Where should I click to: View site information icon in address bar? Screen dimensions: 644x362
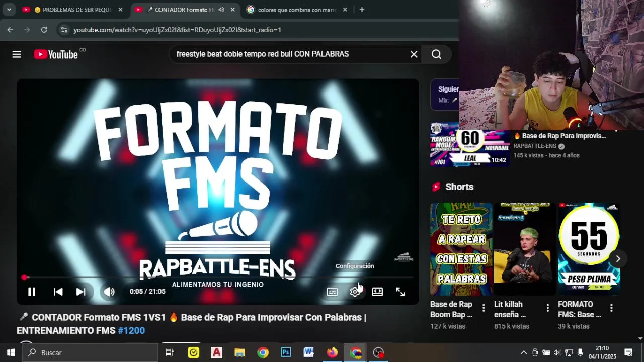[x=64, y=30]
